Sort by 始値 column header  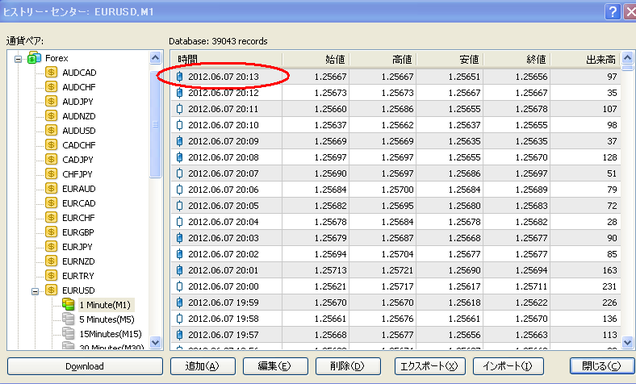pyautogui.click(x=316, y=60)
